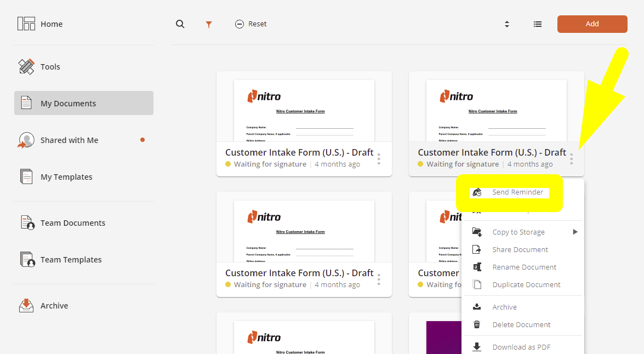
Task: Click the Tools icon in sidebar
Action: [26, 67]
